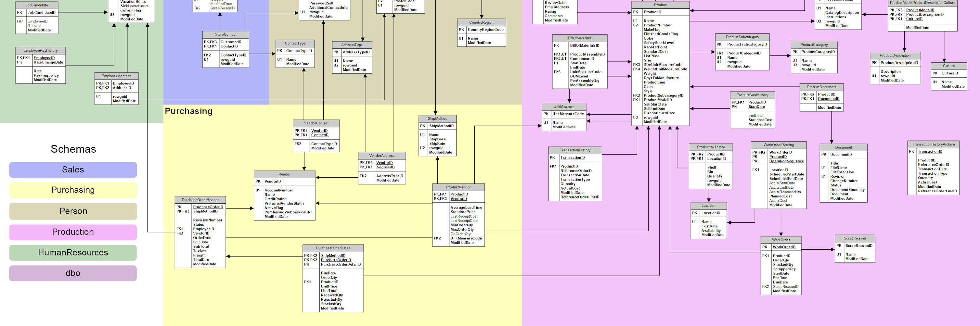
Task: Select the Production schema legend entry
Action: click(73, 232)
